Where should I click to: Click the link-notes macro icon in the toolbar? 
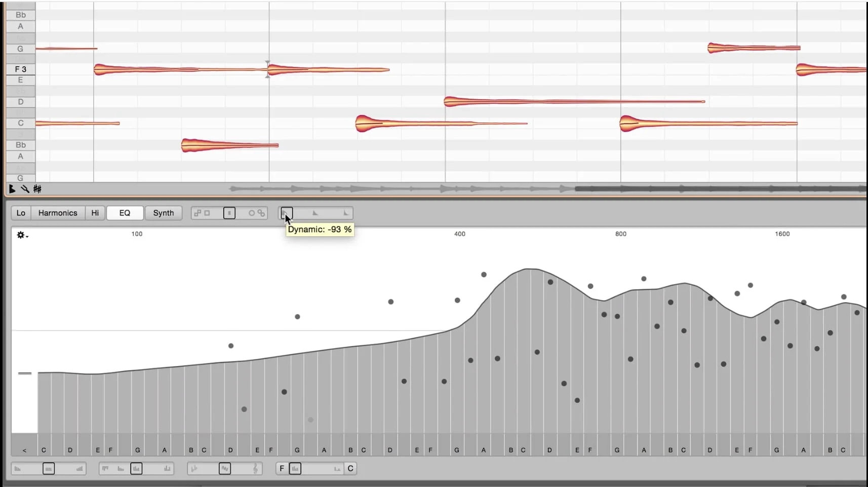coord(198,213)
